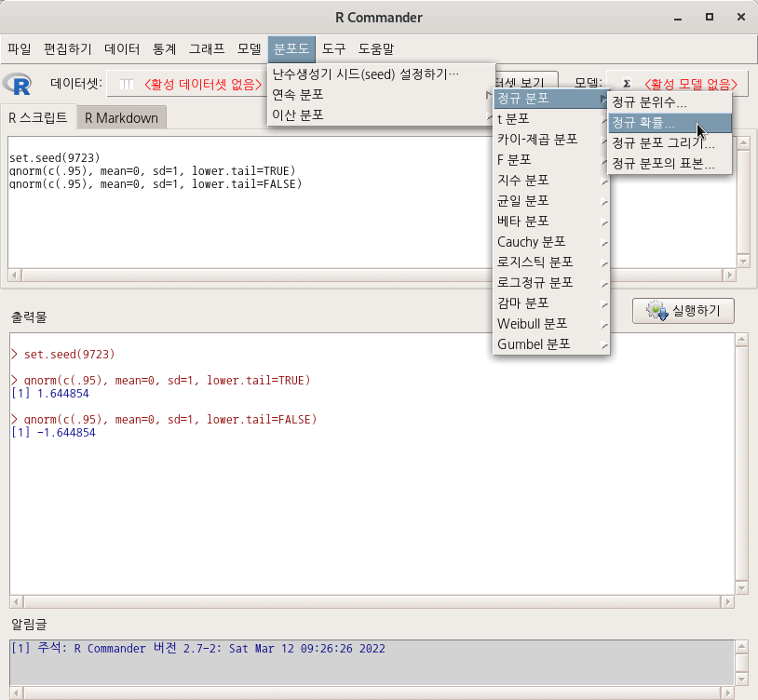Screen dimensions: 758x700
Task: Expand the 지수 분포 submenu
Action: pyautogui.click(x=551, y=181)
